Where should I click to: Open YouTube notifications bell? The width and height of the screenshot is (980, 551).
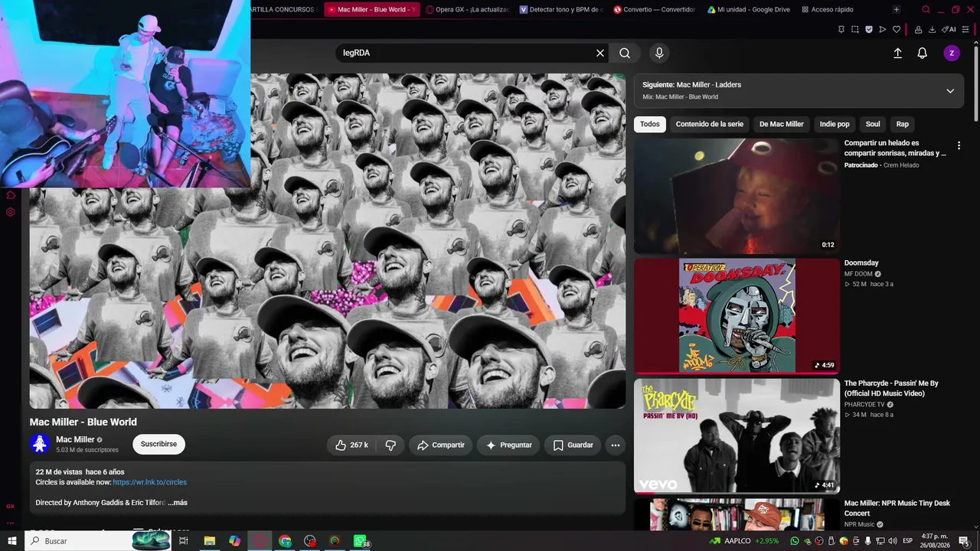(923, 53)
